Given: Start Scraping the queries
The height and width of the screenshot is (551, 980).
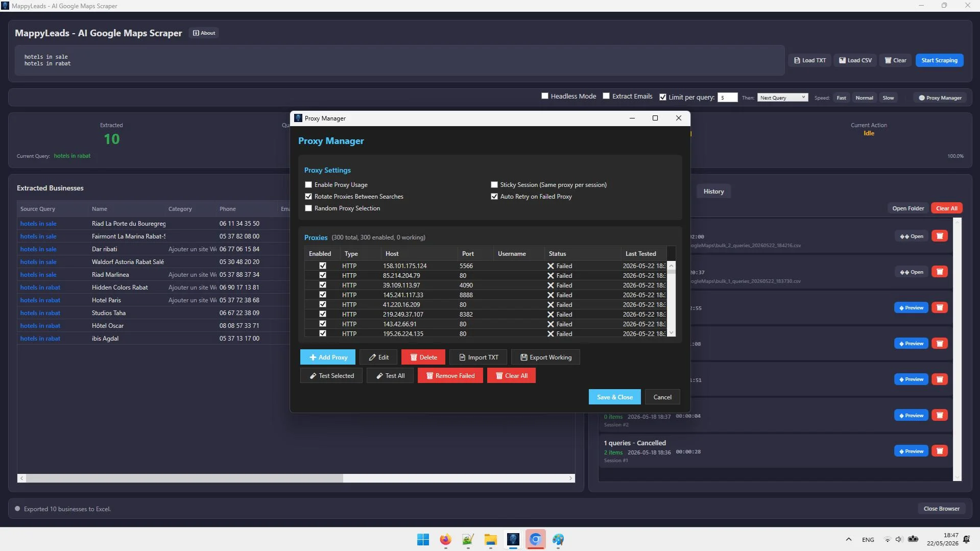Looking at the screenshot, I should point(939,60).
